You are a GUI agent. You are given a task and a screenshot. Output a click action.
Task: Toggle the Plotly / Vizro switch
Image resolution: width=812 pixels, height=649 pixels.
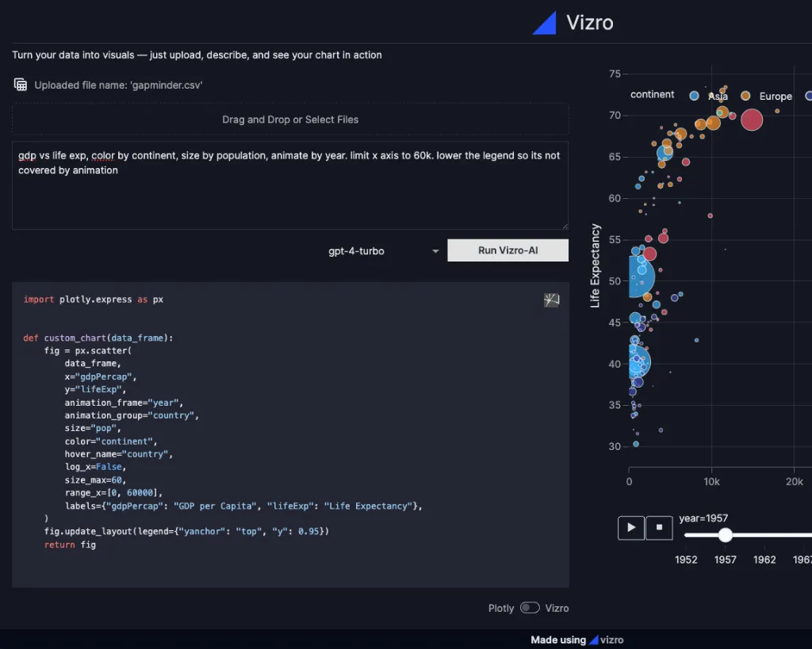tap(530, 608)
